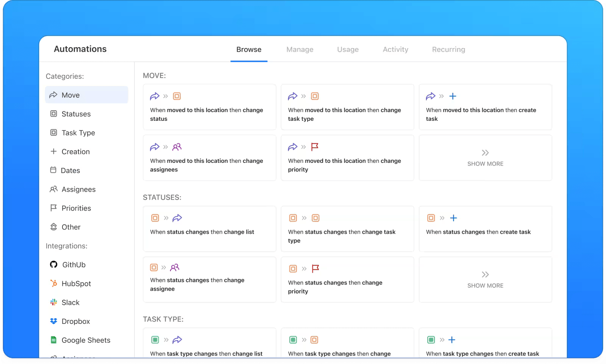Click the assignees icon on the change assignees card
Viewport: 606px width, 364px height.
point(177,147)
